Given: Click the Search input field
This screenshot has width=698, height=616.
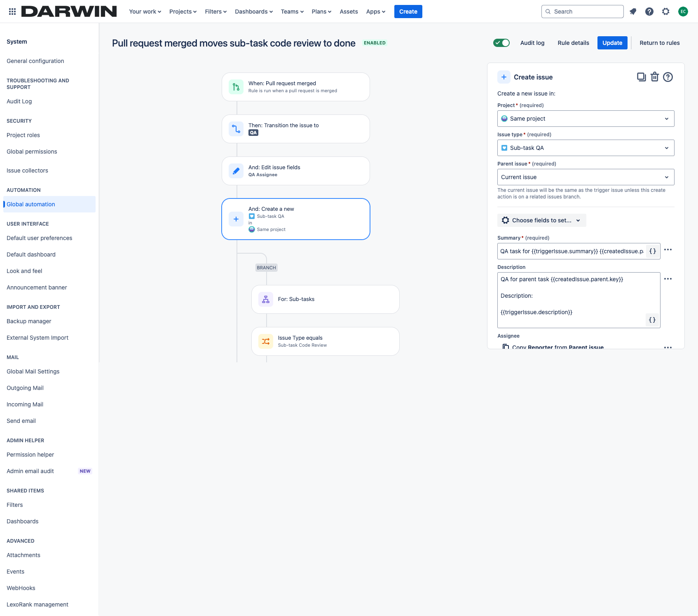Looking at the screenshot, I should (583, 12).
